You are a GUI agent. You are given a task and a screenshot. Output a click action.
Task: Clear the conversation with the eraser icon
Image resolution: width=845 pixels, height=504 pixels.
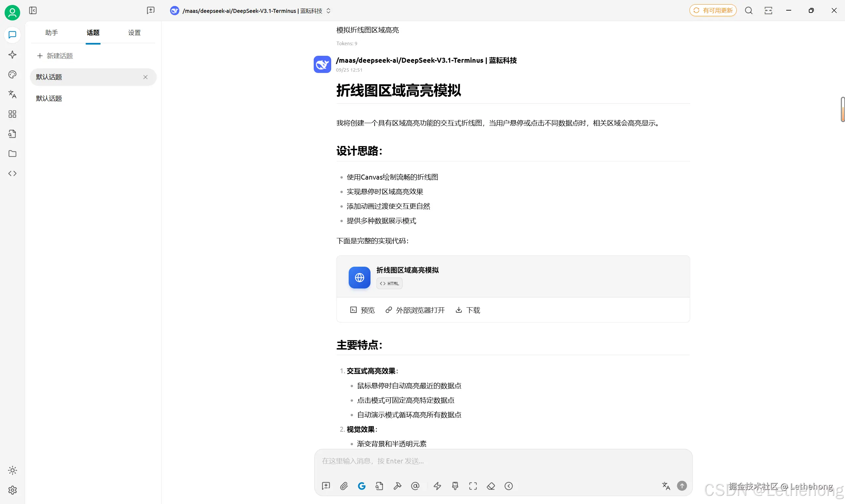point(491,486)
